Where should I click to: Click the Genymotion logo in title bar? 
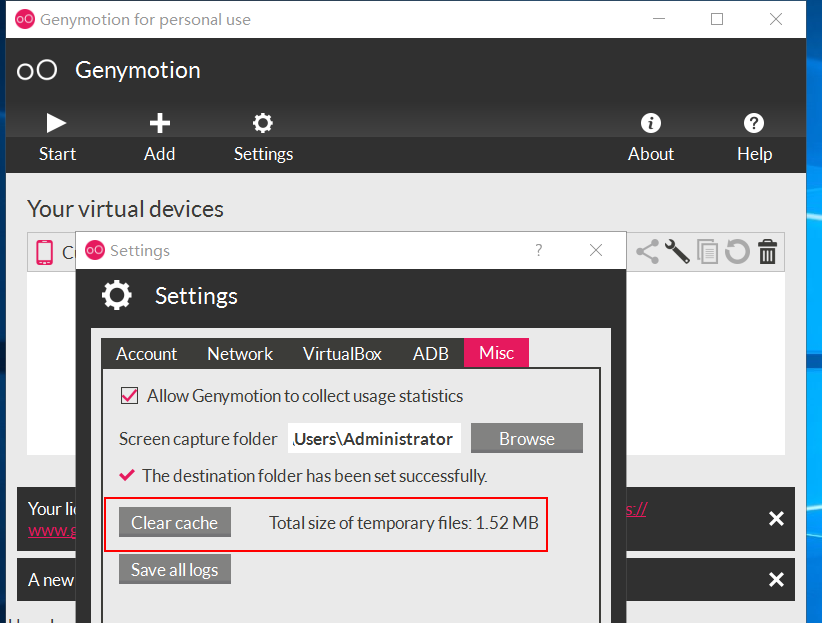pos(25,19)
